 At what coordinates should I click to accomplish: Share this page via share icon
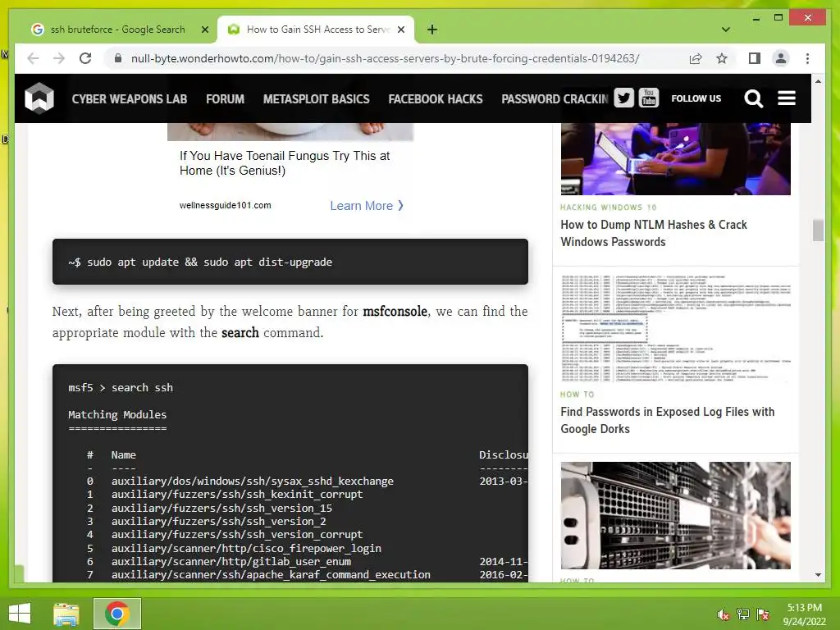(696, 58)
